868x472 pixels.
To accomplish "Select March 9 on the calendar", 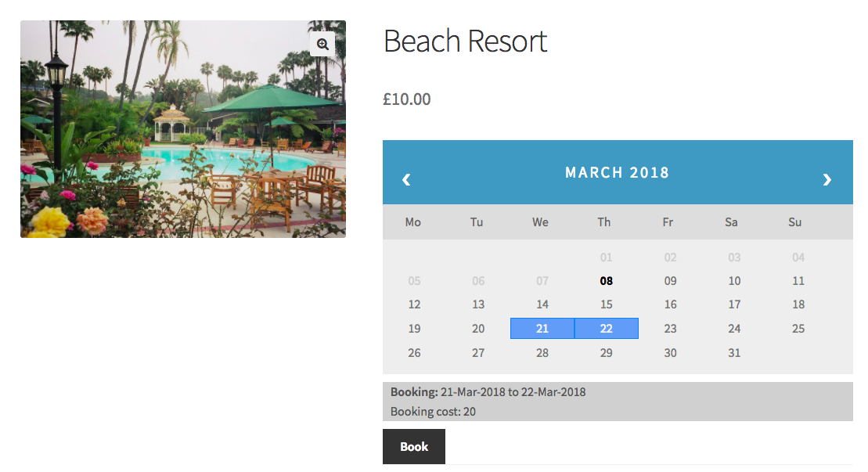I will tap(670, 280).
